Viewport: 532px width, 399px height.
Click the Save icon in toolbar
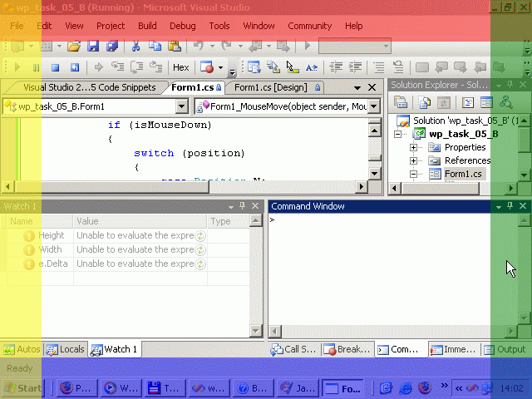(92, 46)
